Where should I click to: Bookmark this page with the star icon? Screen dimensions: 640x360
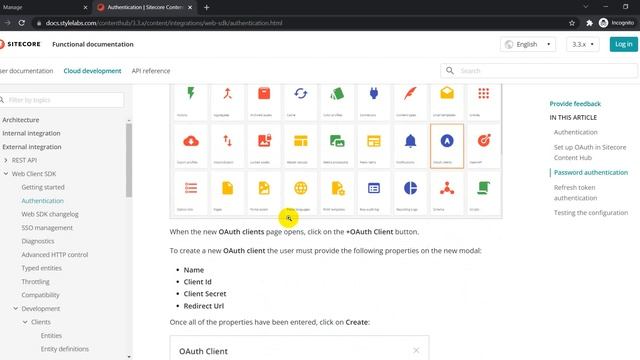[572, 23]
